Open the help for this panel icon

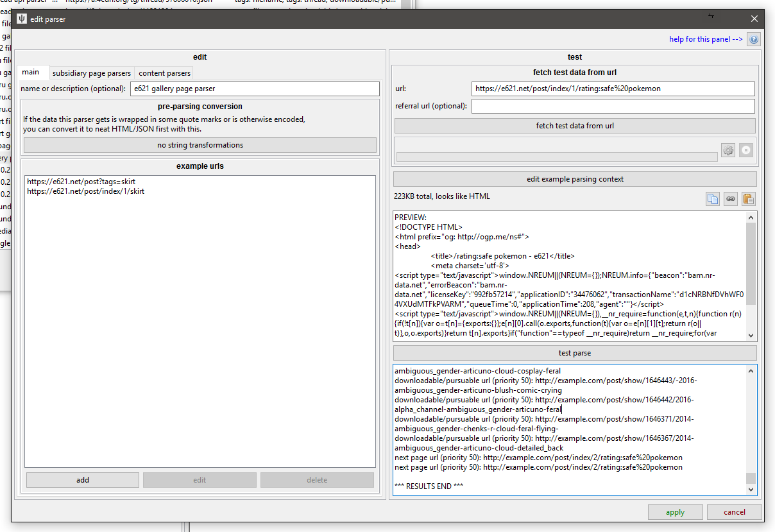(753, 39)
